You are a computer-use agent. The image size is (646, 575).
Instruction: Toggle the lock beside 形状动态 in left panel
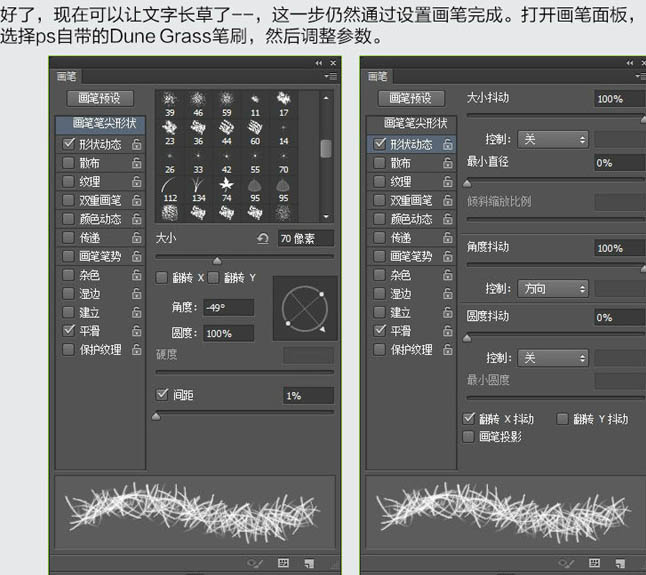click(x=136, y=144)
